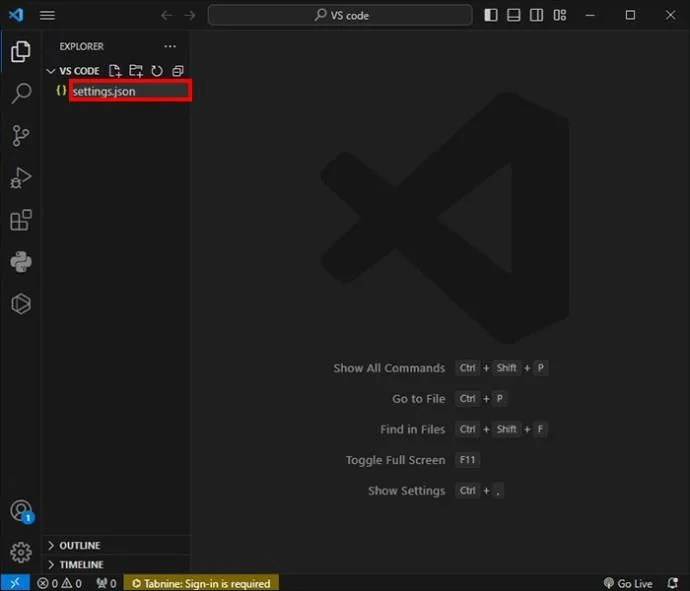
Task: Close the VS Code window
Action: (670, 15)
